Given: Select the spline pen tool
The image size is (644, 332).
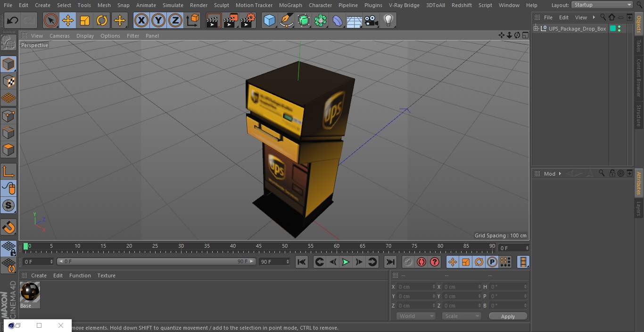Looking at the screenshot, I should click(286, 20).
